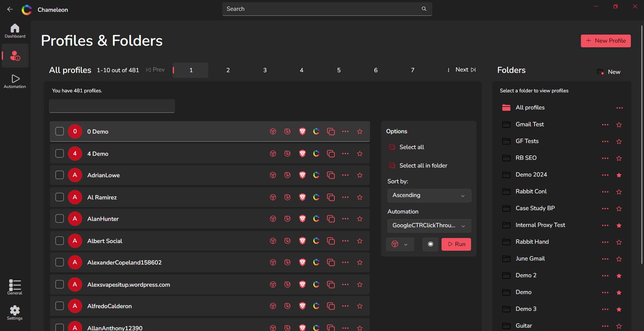Image resolution: width=644 pixels, height=331 pixels.
Task: Launch 4 Demo profile in Firefox
Action: point(287,153)
